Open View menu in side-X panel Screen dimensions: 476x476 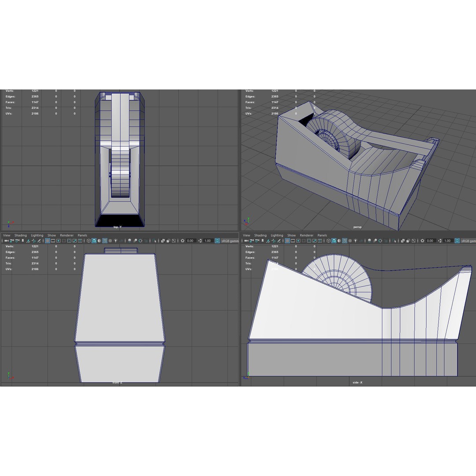[246, 235]
